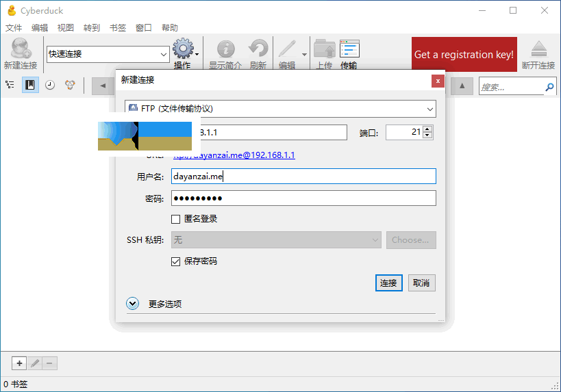Maximize the Cyberduck window
The image size is (561, 392).
pyautogui.click(x=513, y=10)
